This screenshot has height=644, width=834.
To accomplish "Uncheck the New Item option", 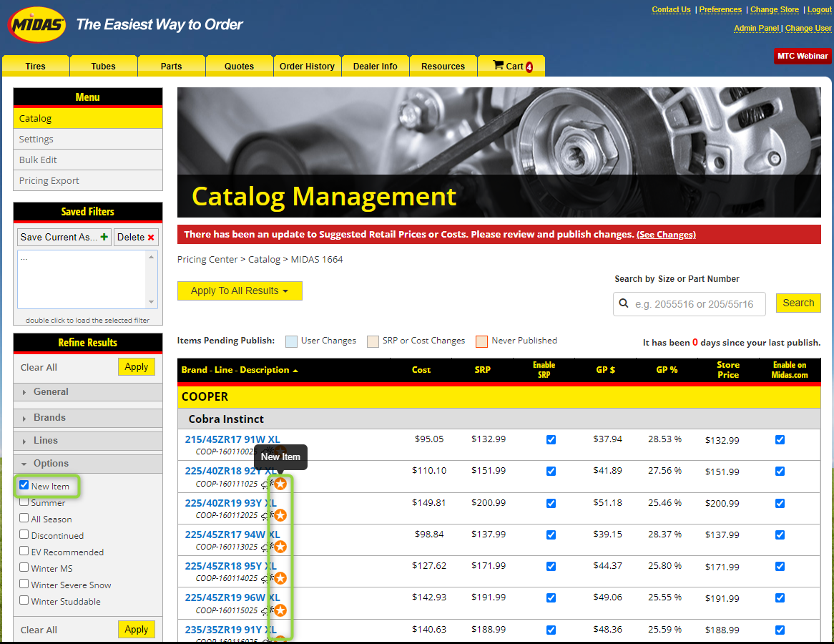I will (x=24, y=485).
